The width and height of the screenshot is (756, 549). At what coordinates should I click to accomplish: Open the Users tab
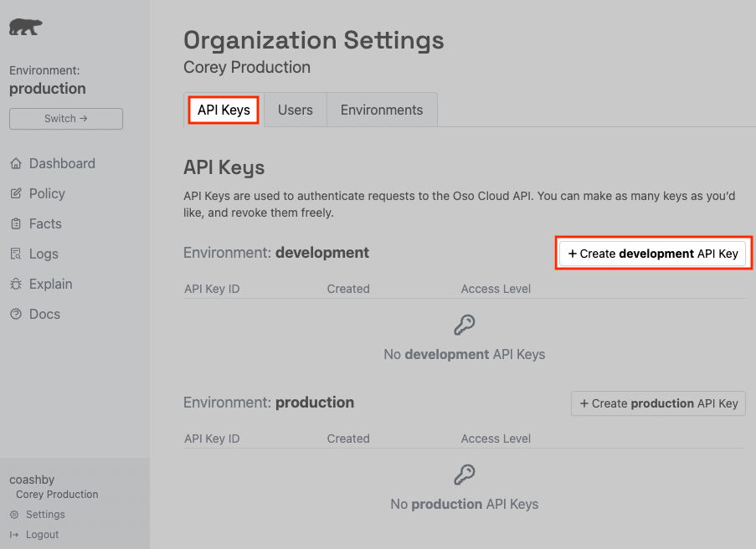point(295,110)
